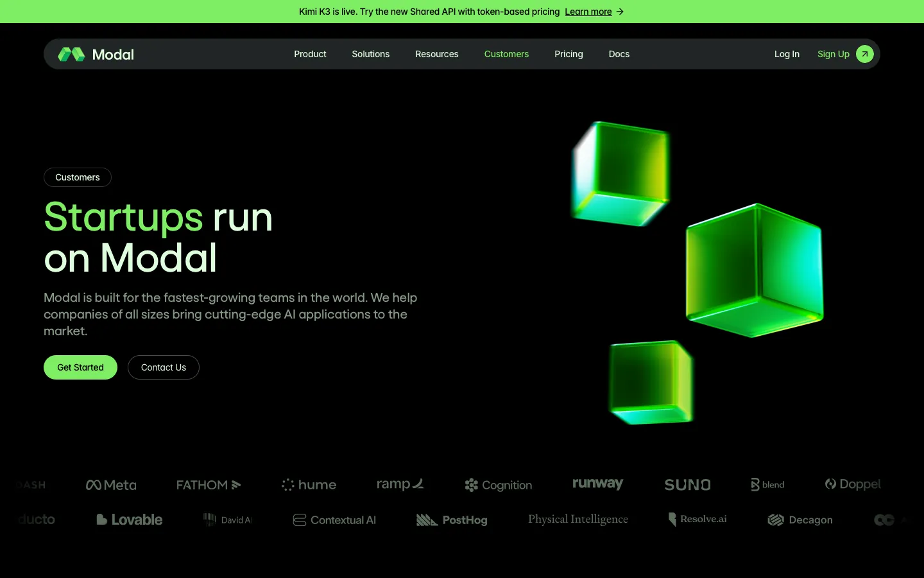The height and width of the screenshot is (578, 924).
Task: Go to the Customers nav item
Action: tap(506, 54)
